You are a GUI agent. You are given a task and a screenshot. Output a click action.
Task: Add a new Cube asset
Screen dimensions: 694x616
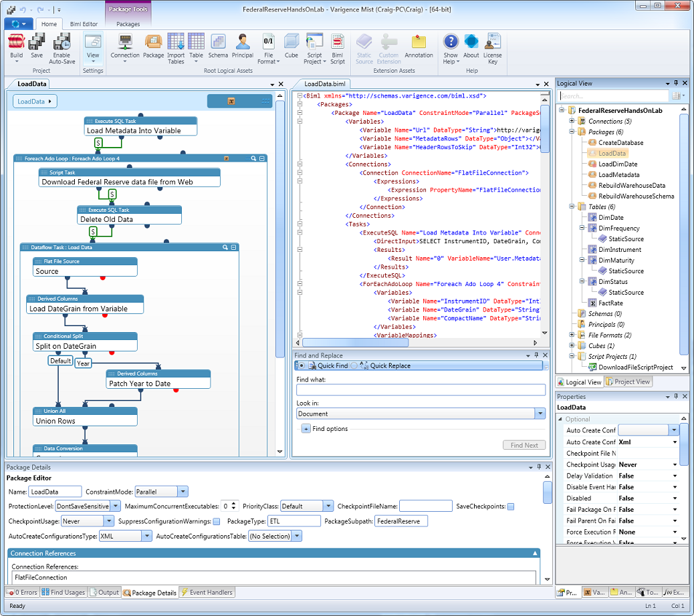click(292, 46)
